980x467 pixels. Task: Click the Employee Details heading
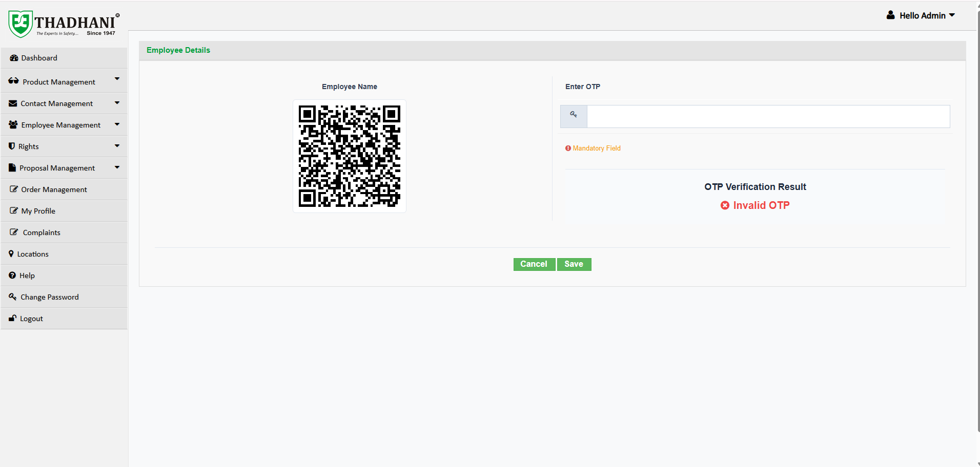pos(178,50)
